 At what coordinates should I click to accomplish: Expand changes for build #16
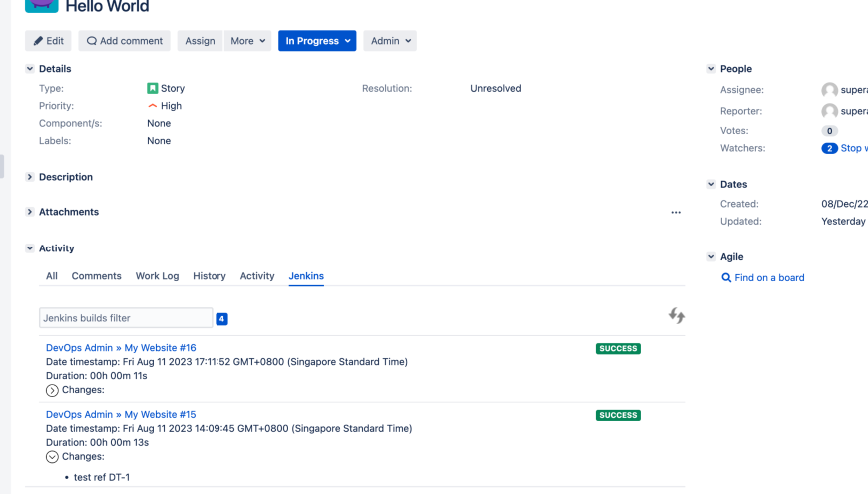(x=53, y=390)
